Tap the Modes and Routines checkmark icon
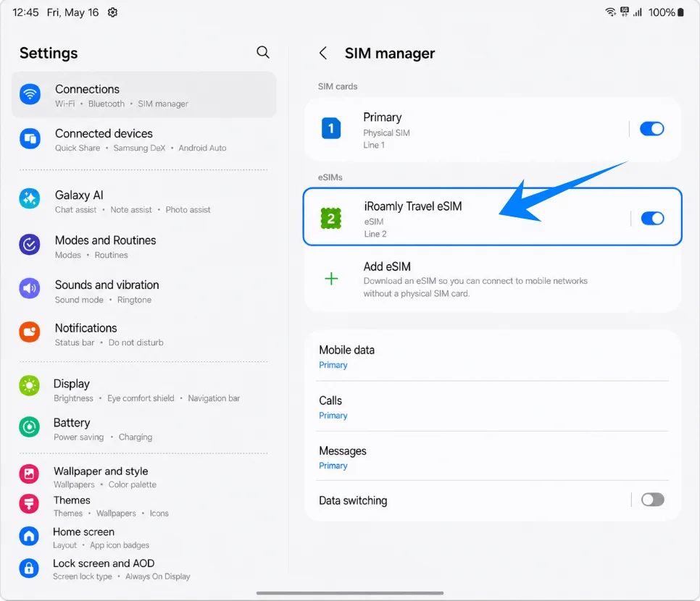 pos(30,245)
